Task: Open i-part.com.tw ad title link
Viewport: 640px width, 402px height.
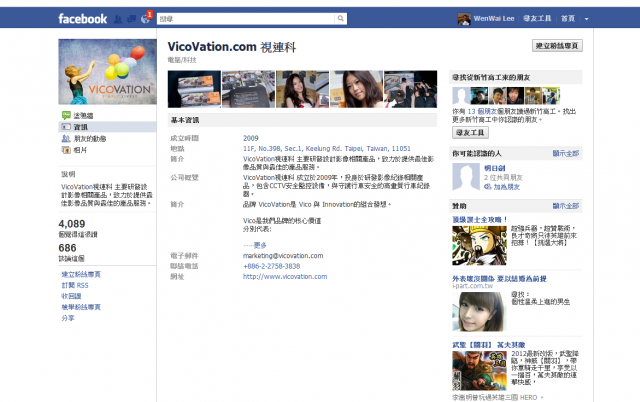Action: point(499,279)
